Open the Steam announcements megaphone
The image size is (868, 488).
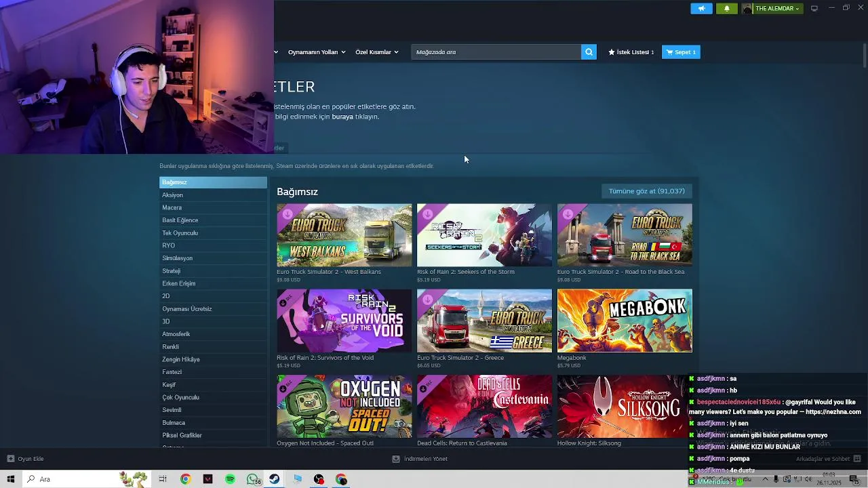[701, 9]
